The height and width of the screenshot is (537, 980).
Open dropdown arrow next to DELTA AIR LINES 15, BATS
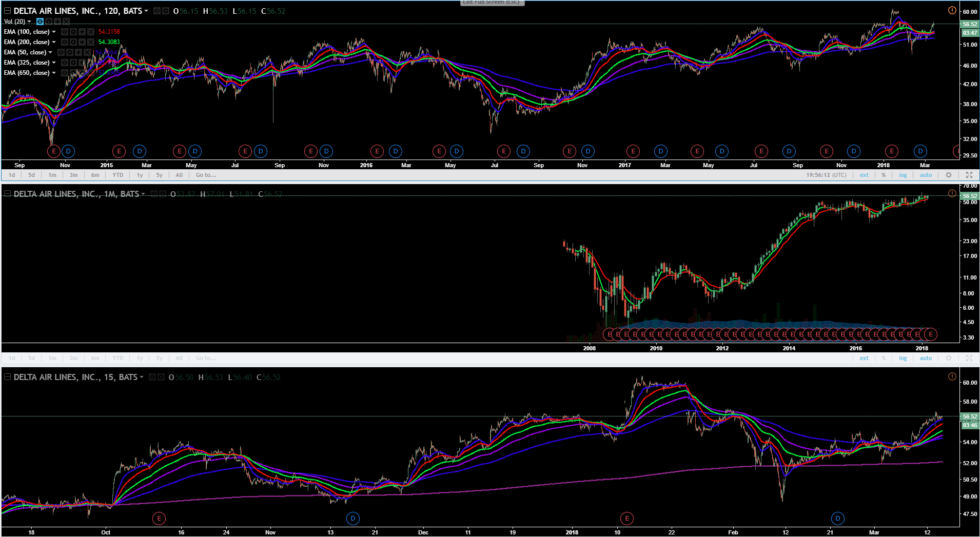click(x=142, y=377)
